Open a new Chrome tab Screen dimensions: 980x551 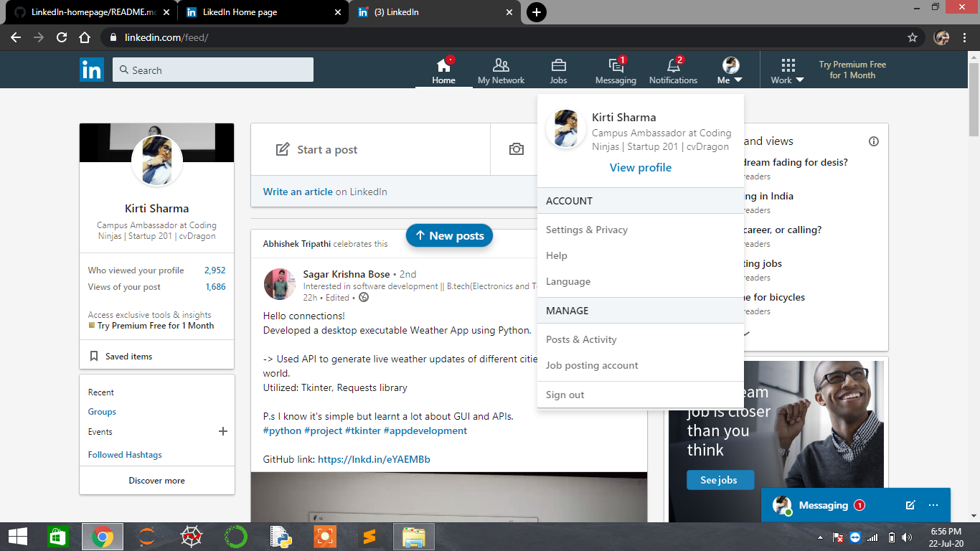tap(536, 12)
